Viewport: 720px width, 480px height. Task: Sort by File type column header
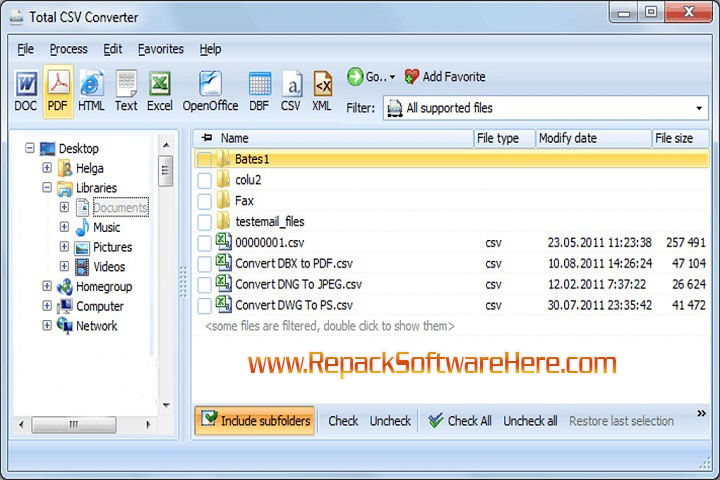coord(504,138)
